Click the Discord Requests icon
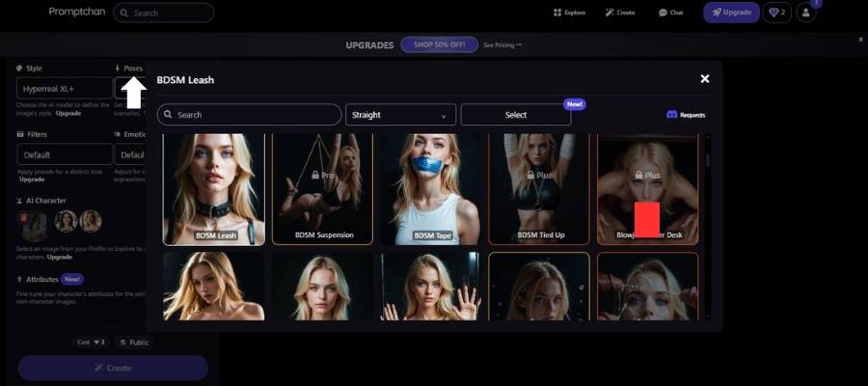The image size is (868, 386). pyautogui.click(x=672, y=115)
